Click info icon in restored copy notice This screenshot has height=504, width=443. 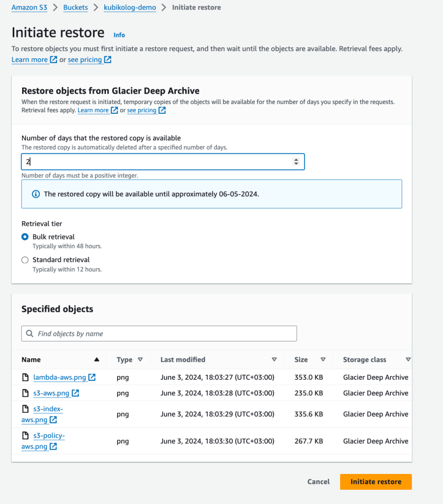[x=35, y=194]
